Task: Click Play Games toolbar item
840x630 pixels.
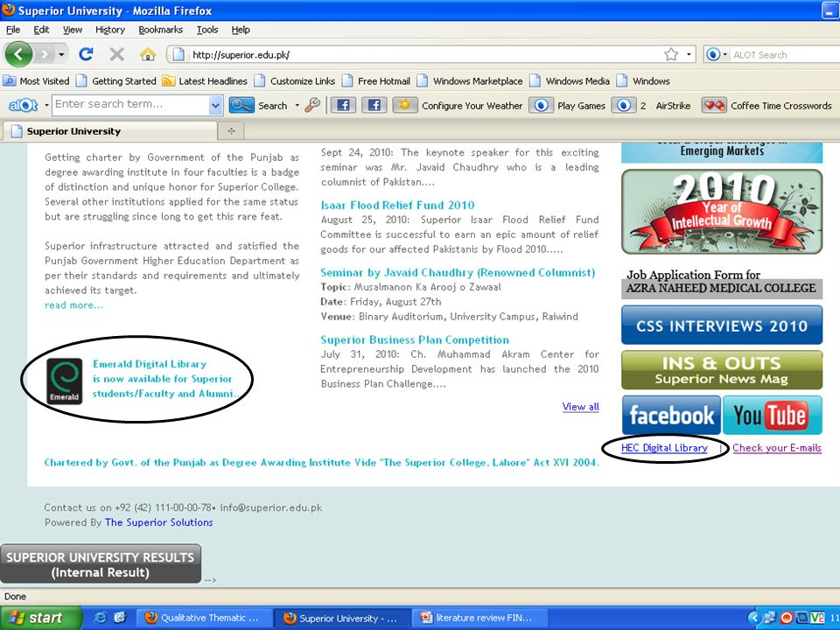Action: tap(567, 106)
